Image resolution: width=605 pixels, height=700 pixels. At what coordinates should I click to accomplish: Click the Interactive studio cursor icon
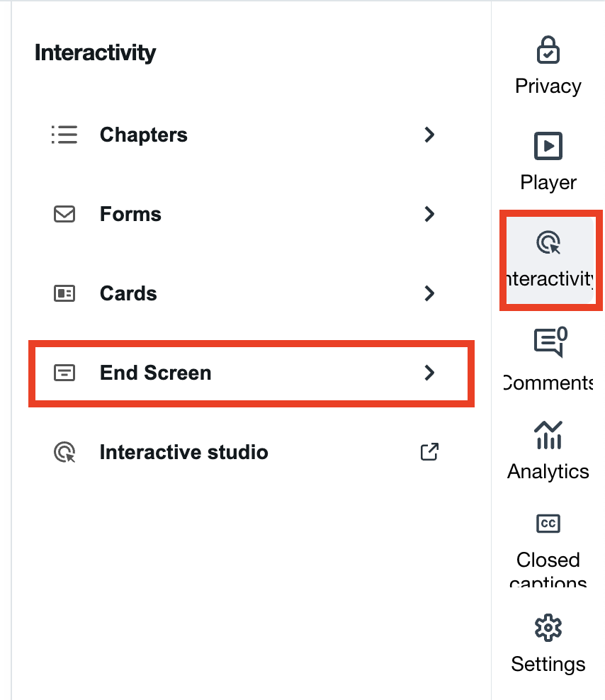click(64, 452)
